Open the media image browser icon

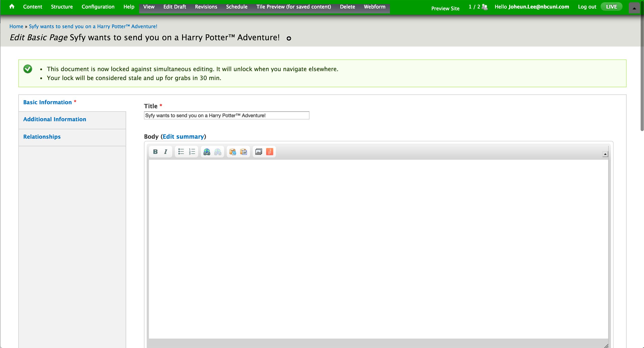(x=258, y=152)
